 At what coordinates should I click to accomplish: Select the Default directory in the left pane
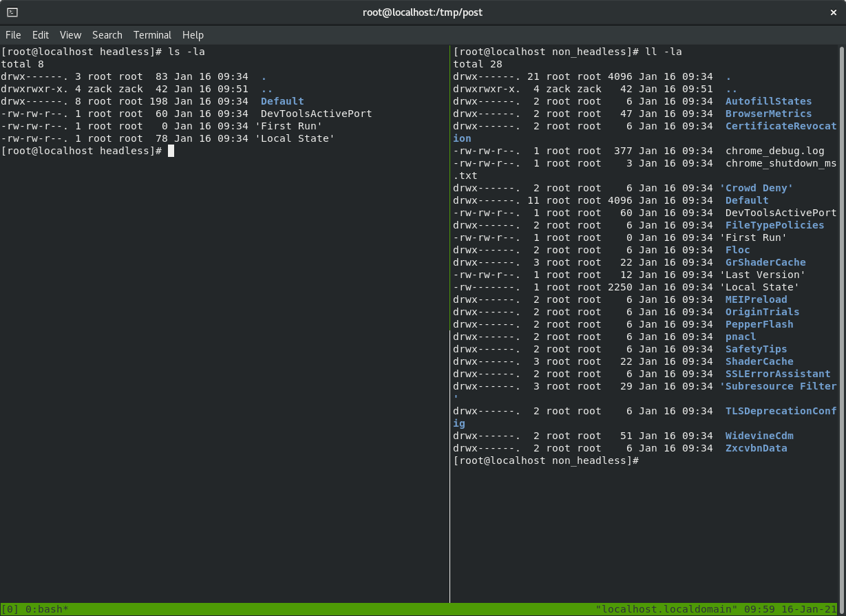(x=282, y=101)
